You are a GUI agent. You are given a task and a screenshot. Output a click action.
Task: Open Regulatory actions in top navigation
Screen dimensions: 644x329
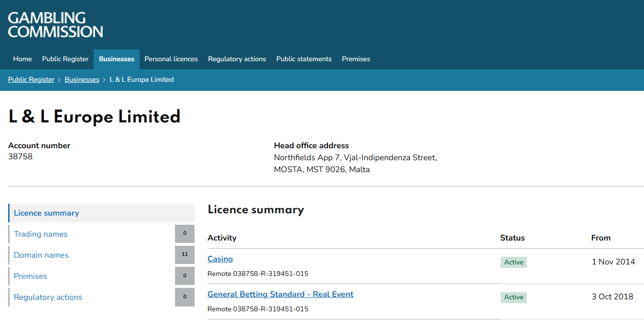tap(237, 59)
